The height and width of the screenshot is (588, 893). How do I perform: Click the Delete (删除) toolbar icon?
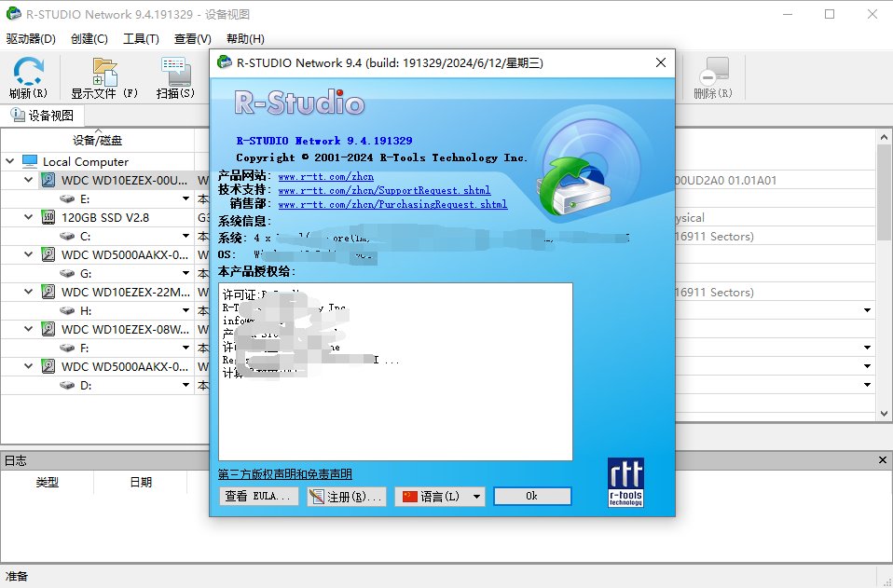tap(713, 73)
